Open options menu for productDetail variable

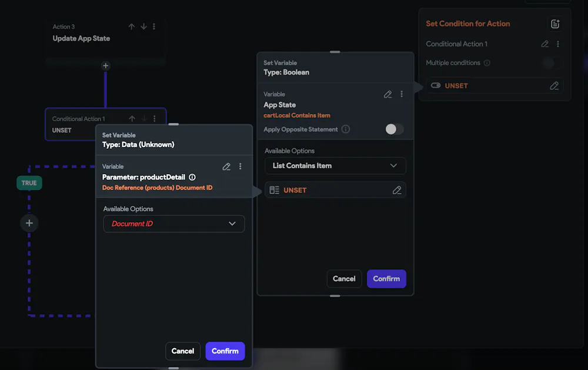(x=240, y=166)
